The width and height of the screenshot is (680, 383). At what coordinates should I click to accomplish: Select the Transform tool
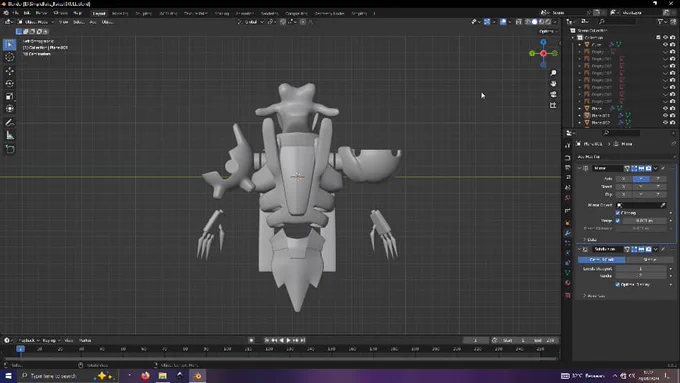10,108
